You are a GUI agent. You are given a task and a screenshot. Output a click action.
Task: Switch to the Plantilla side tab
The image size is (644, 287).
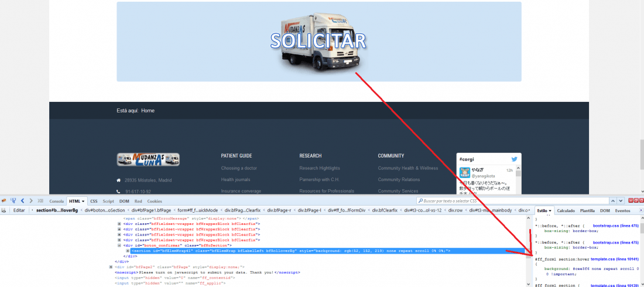tap(587, 210)
